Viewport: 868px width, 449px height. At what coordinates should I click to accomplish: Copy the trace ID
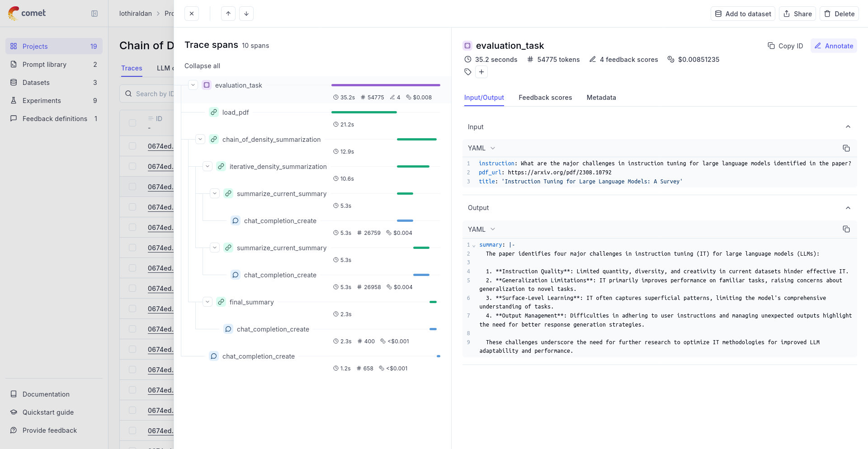pos(785,46)
